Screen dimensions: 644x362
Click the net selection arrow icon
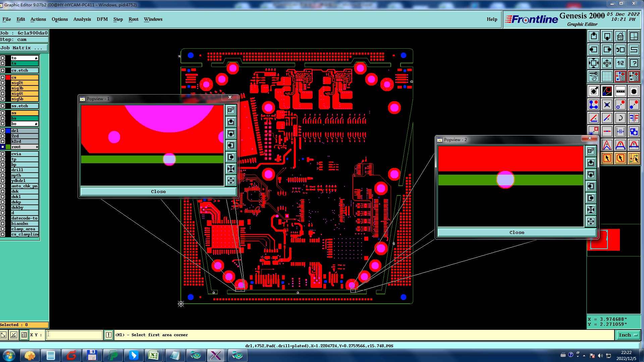[x=634, y=158]
